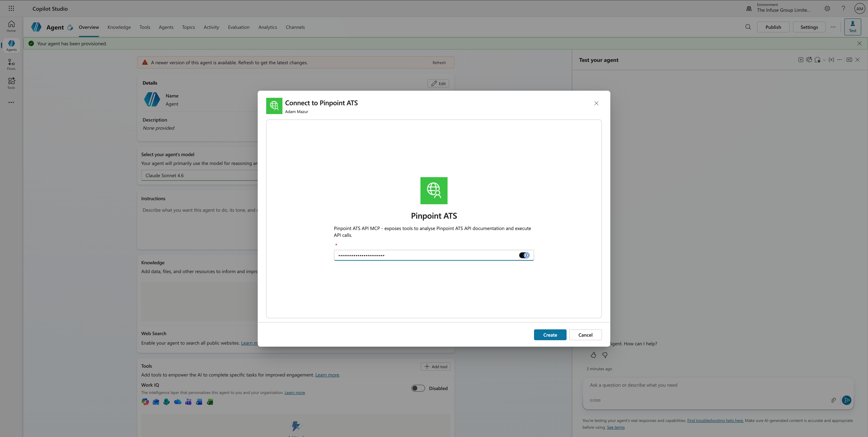Click the Create button in dialog
The width and height of the screenshot is (868, 437).
(x=550, y=335)
